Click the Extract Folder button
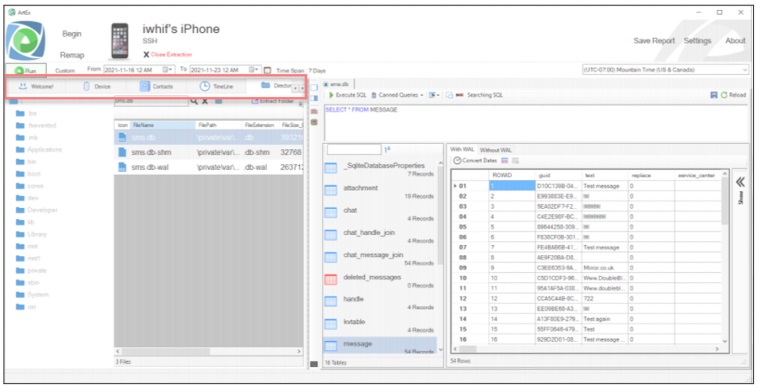This screenshot has width=757, height=387. click(x=273, y=101)
